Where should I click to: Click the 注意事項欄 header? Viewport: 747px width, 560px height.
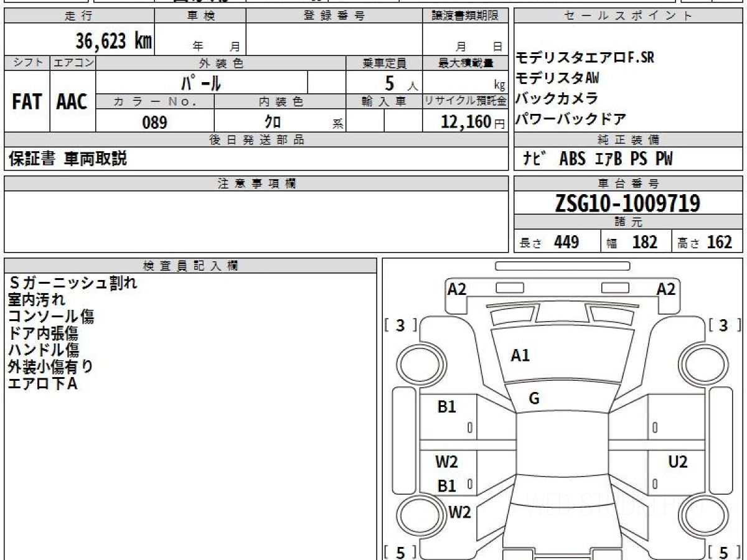[256, 184]
